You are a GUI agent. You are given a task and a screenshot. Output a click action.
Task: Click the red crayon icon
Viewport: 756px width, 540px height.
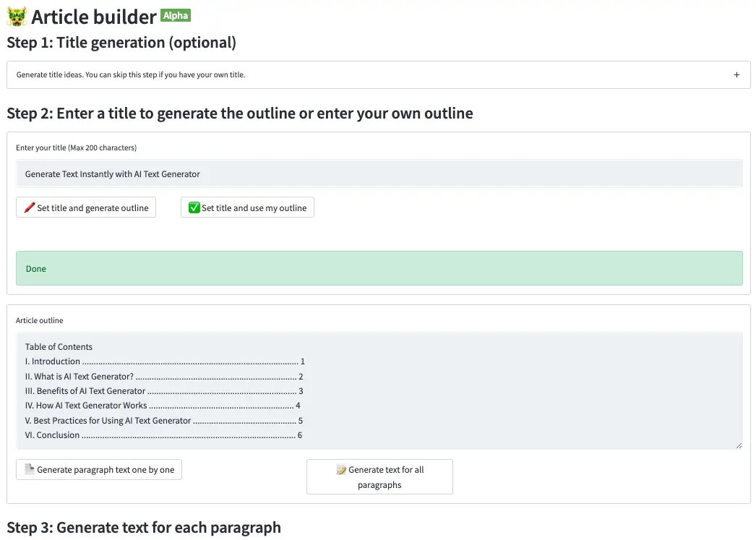coord(30,207)
